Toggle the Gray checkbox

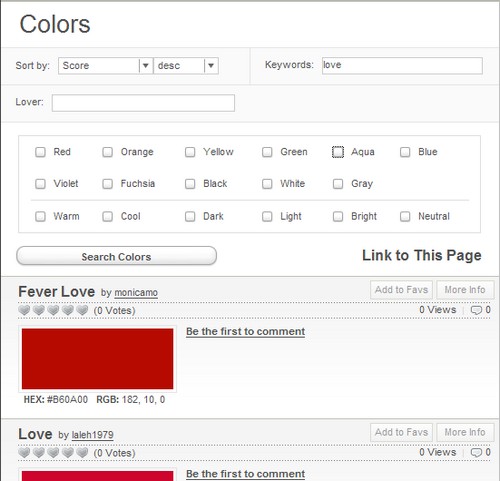point(338,184)
